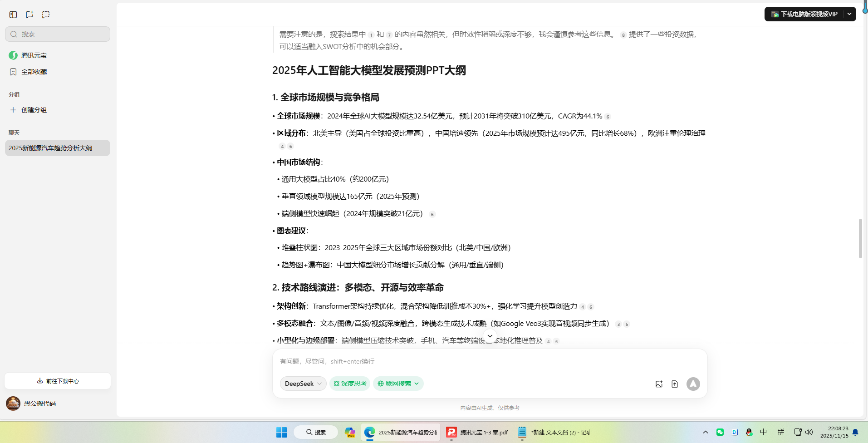Click the send message icon
This screenshot has width=868, height=443.
point(693,384)
